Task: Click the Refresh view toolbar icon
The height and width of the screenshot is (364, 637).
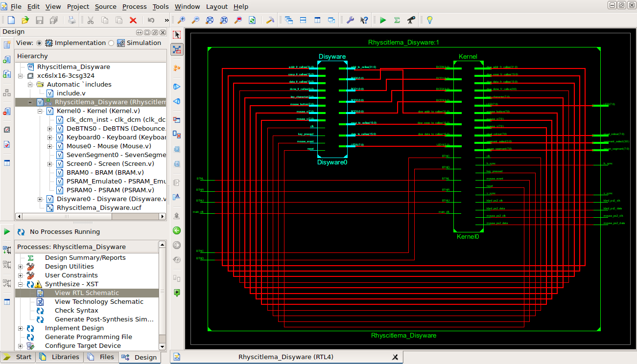Action: [x=252, y=20]
